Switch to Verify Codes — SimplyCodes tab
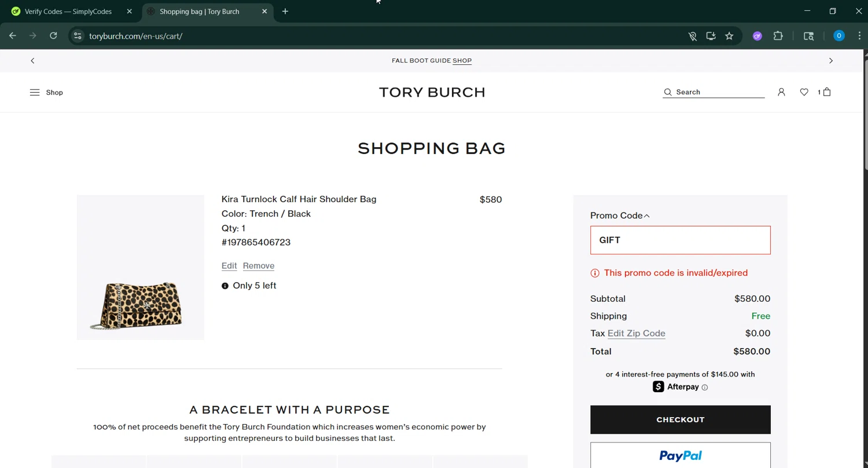The height and width of the screenshot is (468, 868). [x=69, y=12]
